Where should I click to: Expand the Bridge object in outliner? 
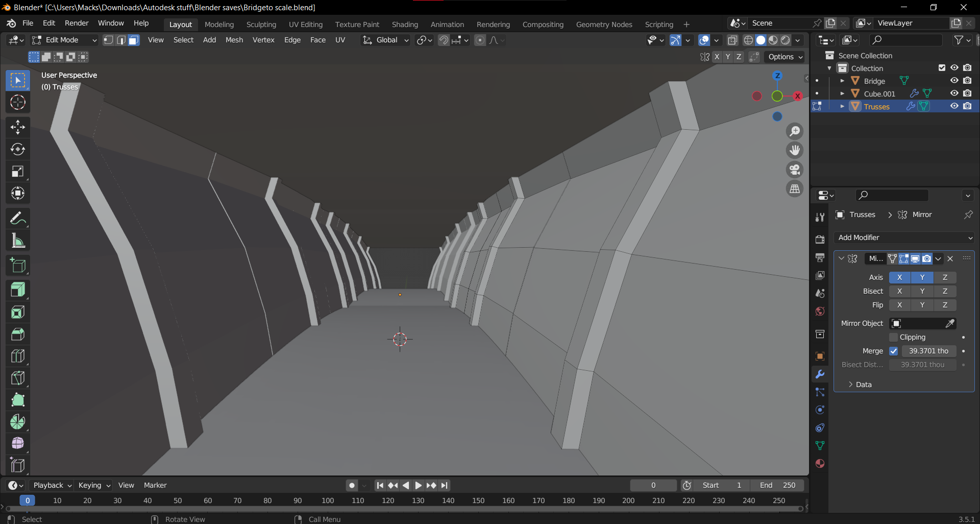tap(842, 81)
